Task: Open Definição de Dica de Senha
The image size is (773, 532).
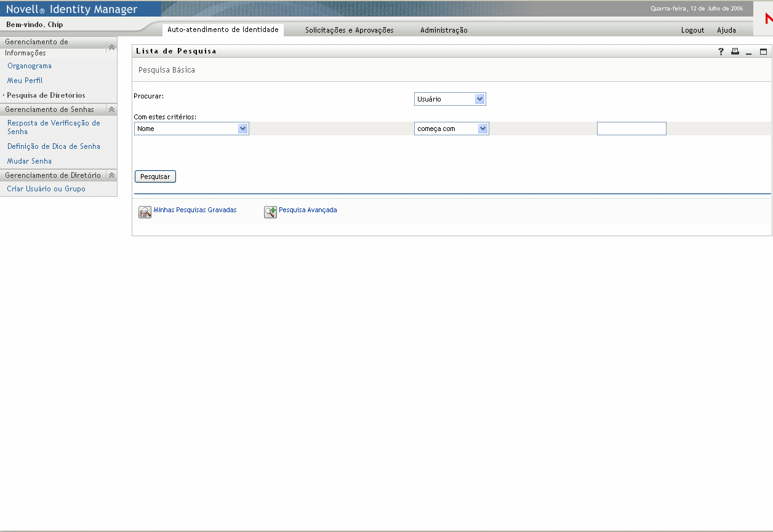Action: (x=54, y=146)
